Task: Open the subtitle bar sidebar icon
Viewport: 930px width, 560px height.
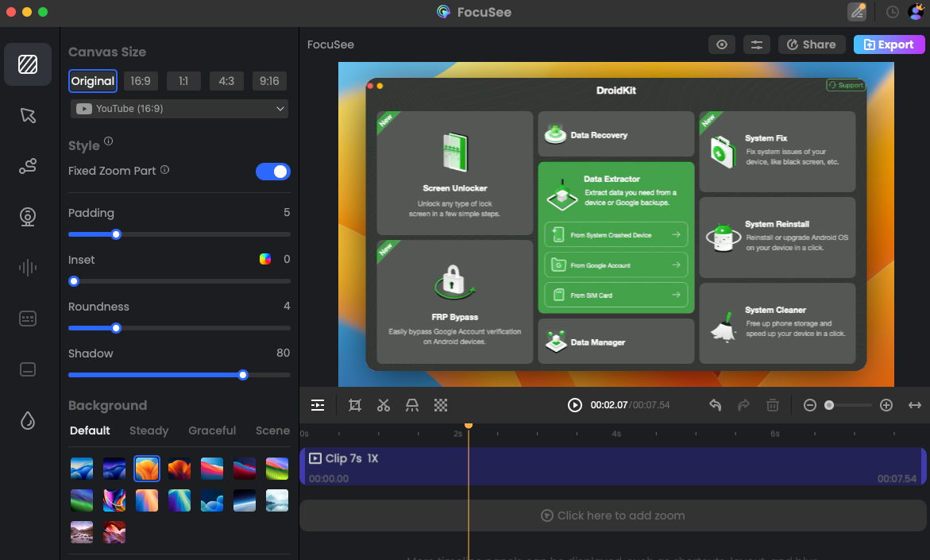Action: click(x=27, y=369)
